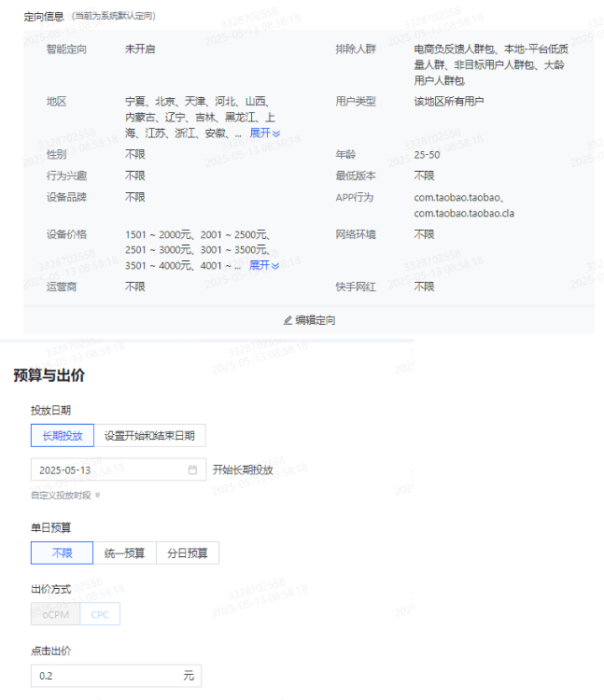Select 设置开始和结束日期 option
This screenshot has height=700, width=604.
pos(149,436)
